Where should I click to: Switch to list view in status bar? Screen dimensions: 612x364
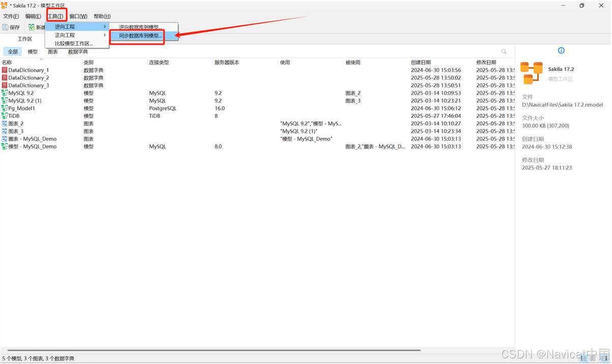(583, 358)
